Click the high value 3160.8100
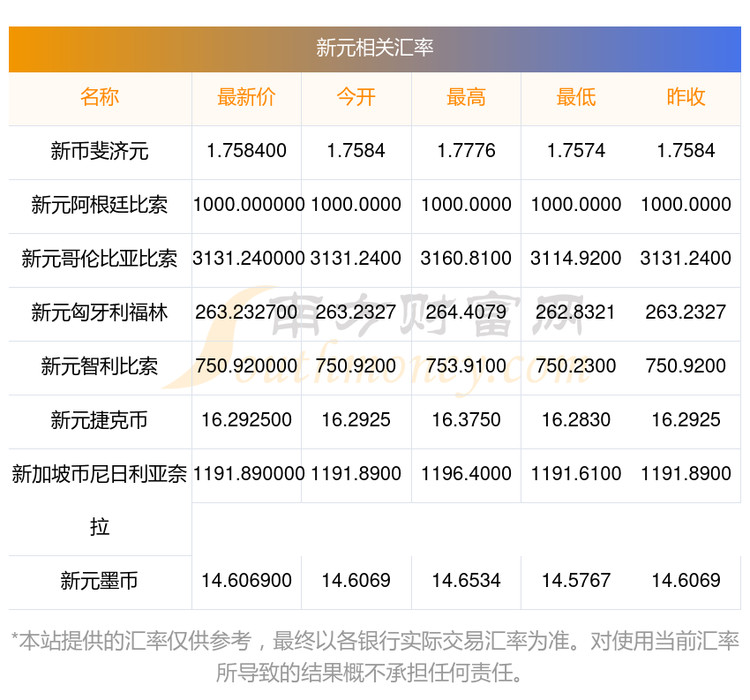This screenshot has height=700, width=750. (466, 259)
